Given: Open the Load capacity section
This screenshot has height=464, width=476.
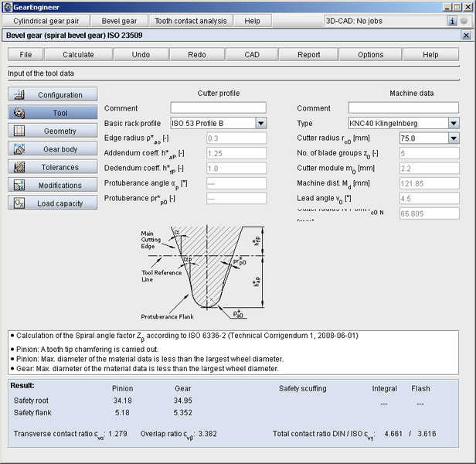Looking at the screenshot, I should tap(53, 203).
